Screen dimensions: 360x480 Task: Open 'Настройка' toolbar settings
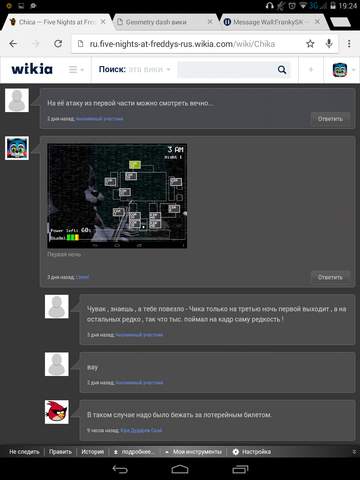(252, 452)
